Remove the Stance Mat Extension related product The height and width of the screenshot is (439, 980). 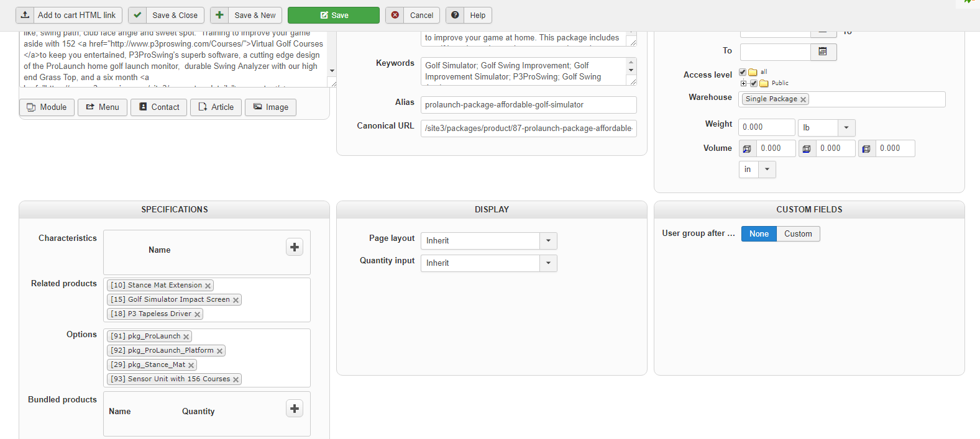coord(208,286)
